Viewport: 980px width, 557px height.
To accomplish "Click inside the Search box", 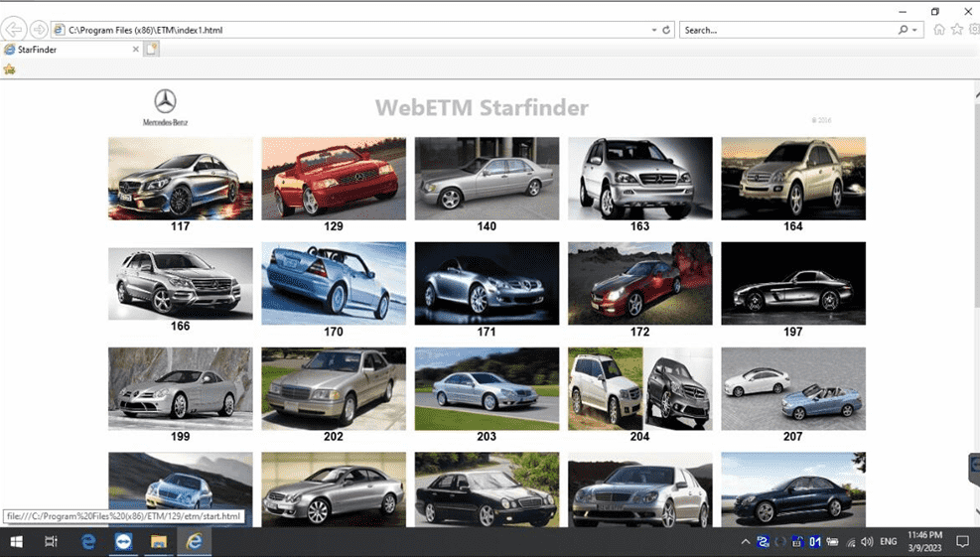I will click(x=787, y=30).
